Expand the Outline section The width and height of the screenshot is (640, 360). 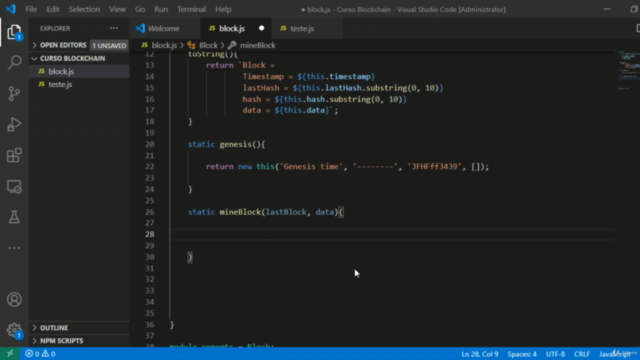click(x=80, y=328)
